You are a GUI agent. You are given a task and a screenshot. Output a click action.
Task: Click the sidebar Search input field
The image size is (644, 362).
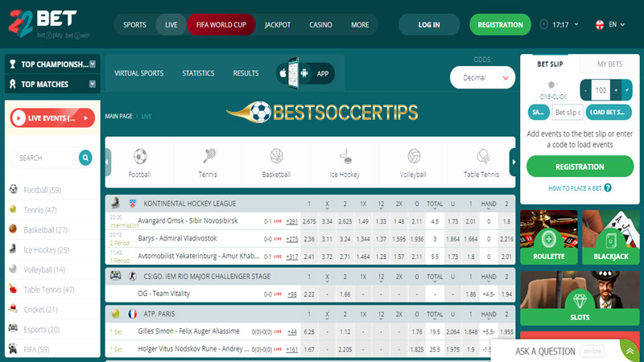coord(45,158)
